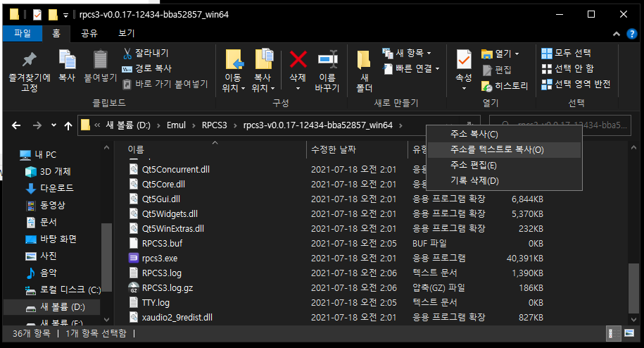Screen dimensions: 644x348
Task: Select 다운로드 in navigation pane
Action: [x=49, y=189]
